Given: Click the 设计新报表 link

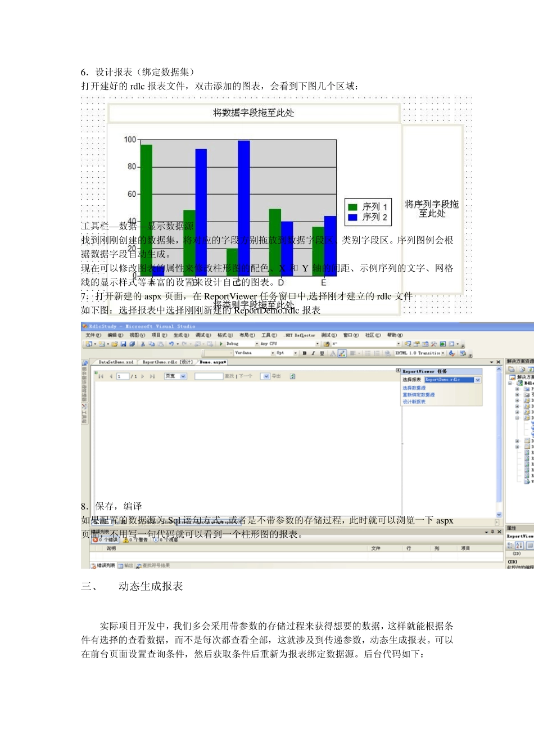Looking at the screenshot, I should click(414, 402).
